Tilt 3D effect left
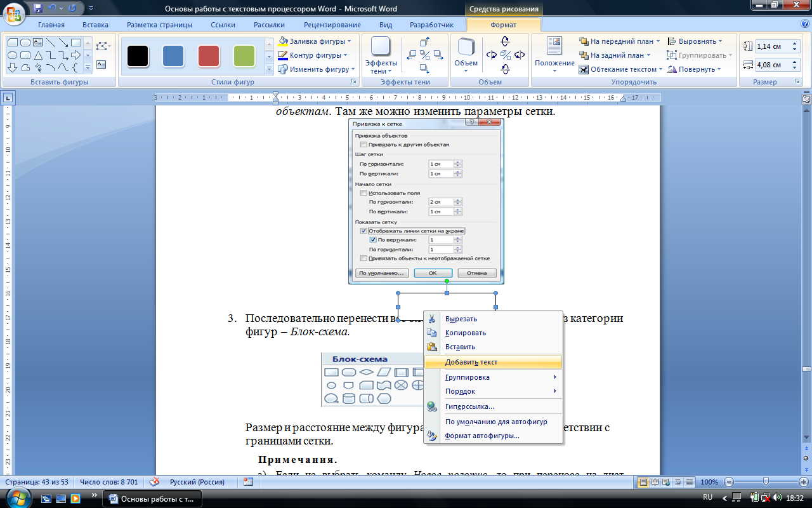The image size is (812, 508). tap(491, 55)
